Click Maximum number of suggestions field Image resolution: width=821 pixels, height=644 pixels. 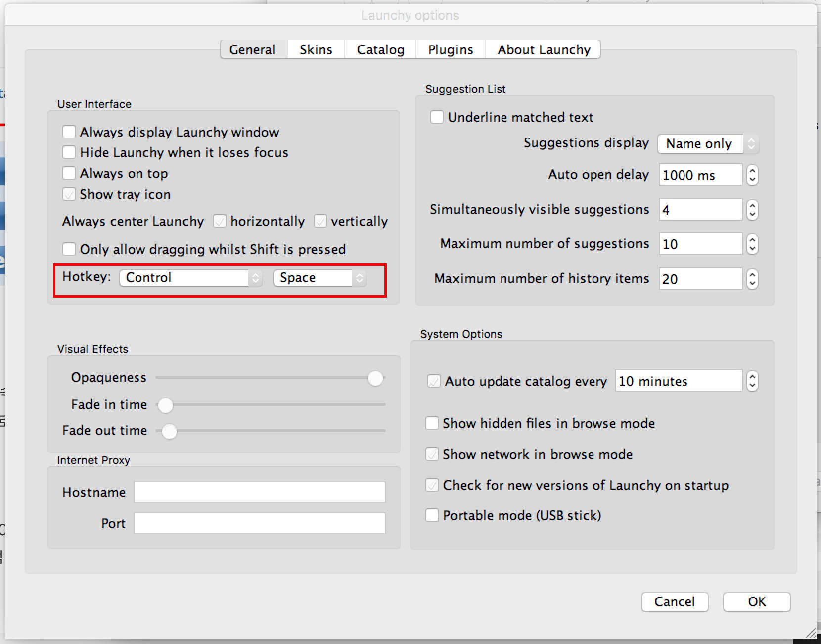click(x=700, y=244)
